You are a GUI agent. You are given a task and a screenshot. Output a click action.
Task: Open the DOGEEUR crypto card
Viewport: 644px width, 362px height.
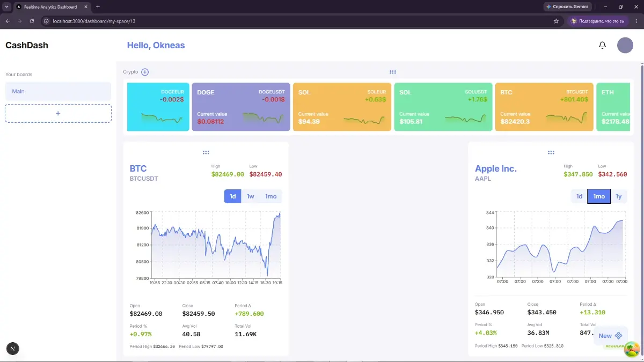pos(158,107)
